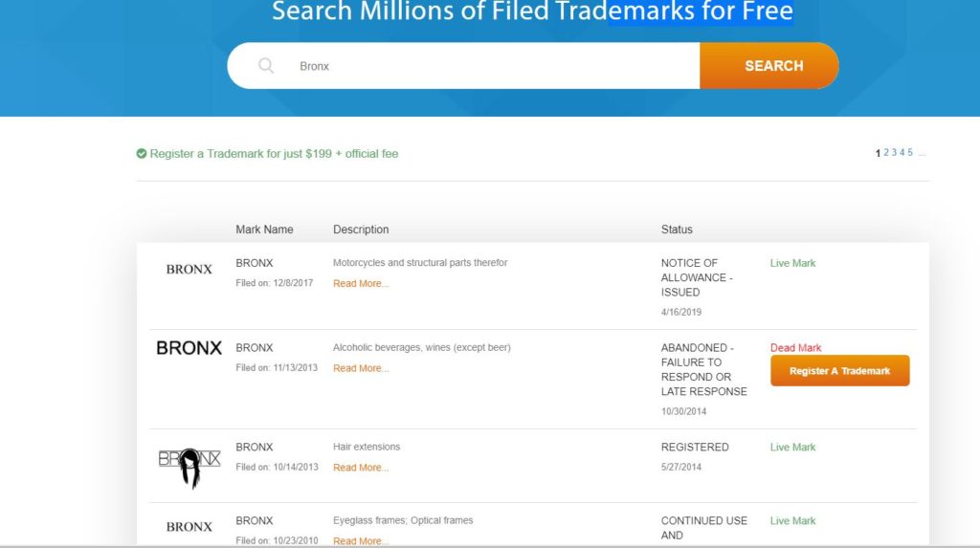Click the 5/27/2014 status date
Screen dimensions: 980x548
click(681, 467)
